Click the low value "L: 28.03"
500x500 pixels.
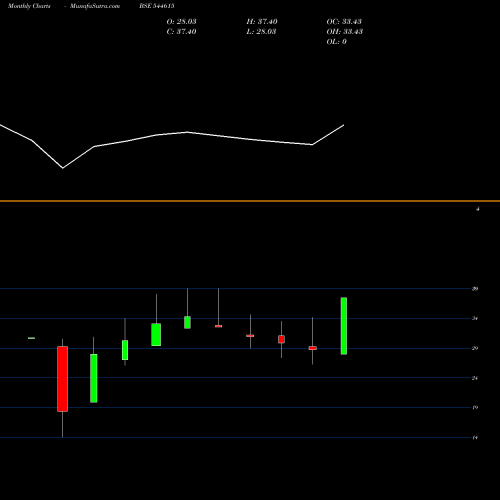(261, 32)
